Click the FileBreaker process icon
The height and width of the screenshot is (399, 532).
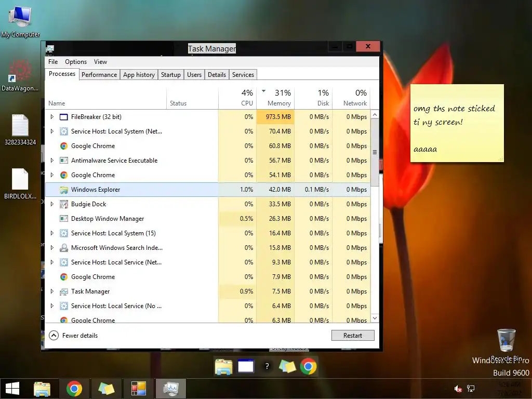(63, 117)
